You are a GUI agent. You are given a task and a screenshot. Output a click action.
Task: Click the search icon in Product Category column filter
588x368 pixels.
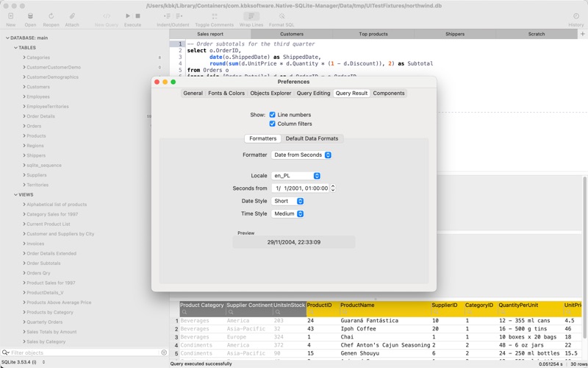184,312
